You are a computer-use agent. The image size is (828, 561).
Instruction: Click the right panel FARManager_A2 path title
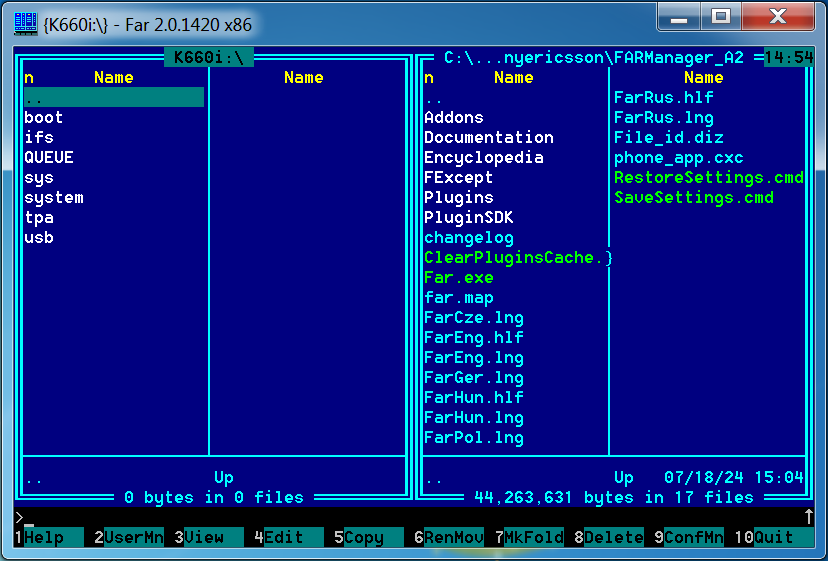click(594, 57)
